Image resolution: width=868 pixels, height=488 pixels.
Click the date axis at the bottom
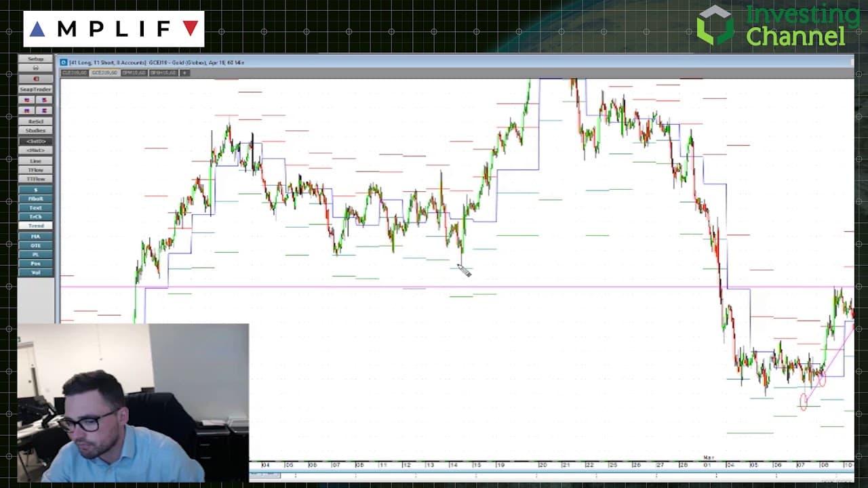click(551, 464)
